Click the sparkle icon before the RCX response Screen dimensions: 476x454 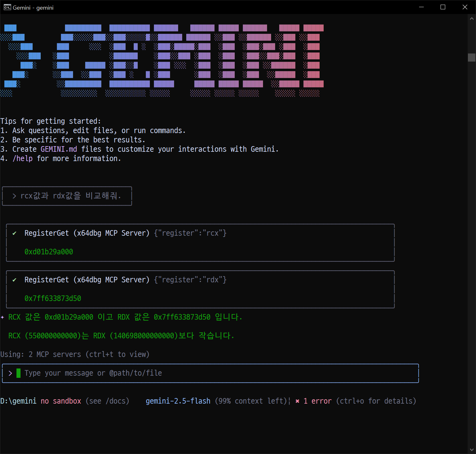(x=2, y=317)
